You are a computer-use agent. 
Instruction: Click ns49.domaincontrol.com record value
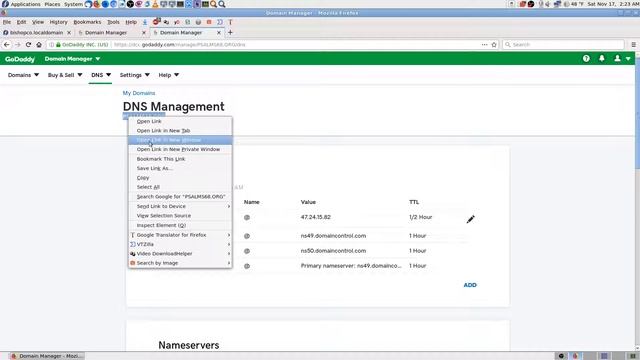pyautogui.click(x=333, y=236)
